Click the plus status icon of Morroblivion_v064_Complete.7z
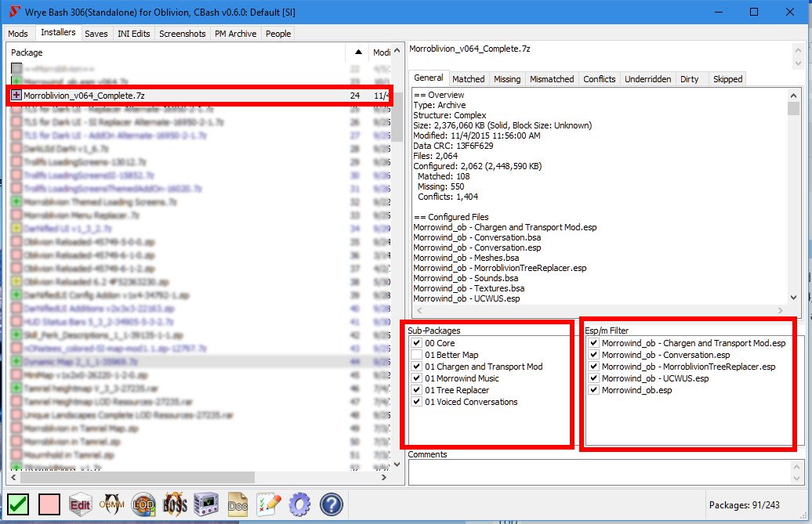 coord(16,96)
